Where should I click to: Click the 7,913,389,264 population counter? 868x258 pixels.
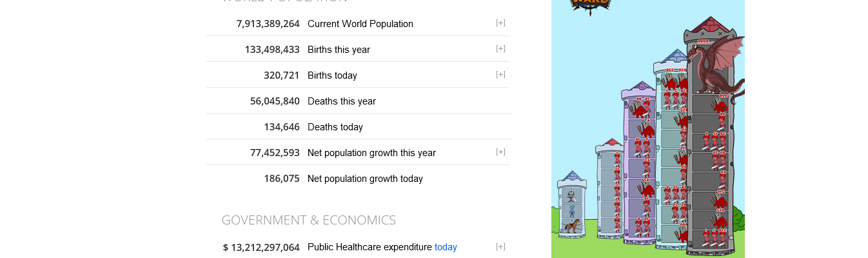pyautogui.click(x=268, y=24)
